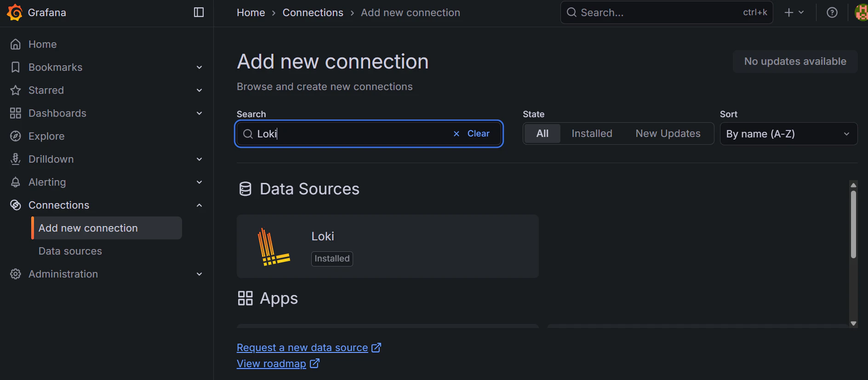Screen dimensions: 868x380
Task: Click the scrollbar up arrow
Action: tap(853, 185)
